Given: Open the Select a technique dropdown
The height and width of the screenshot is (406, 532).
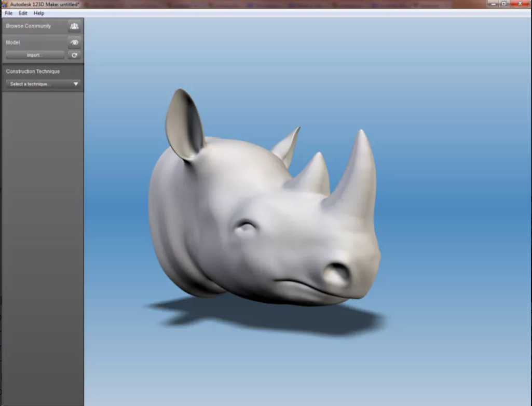Looking at the screenshot, I should click(43, 84).
